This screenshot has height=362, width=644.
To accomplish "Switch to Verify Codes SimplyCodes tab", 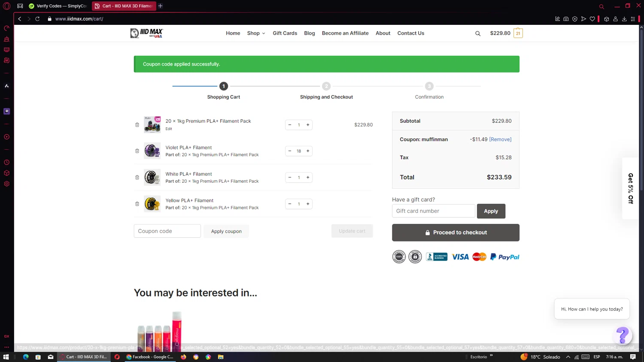I will click(x=58, y=6).
